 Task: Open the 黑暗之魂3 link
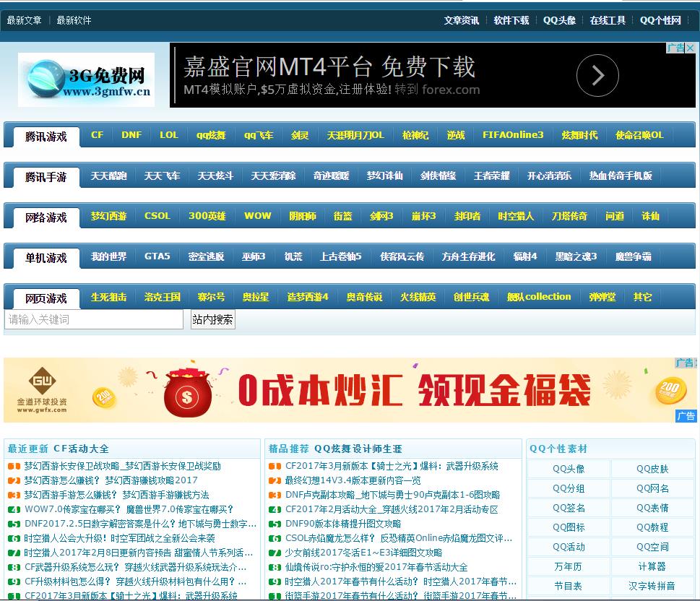[576, 256]
